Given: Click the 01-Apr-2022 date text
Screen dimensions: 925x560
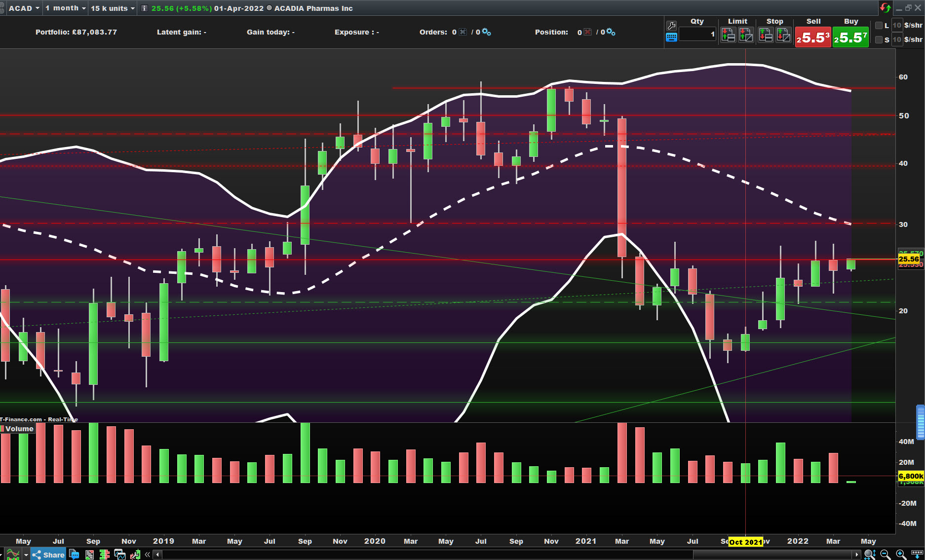Looking at the screenshot, I should pyautogui.click(x=239, y=8).
